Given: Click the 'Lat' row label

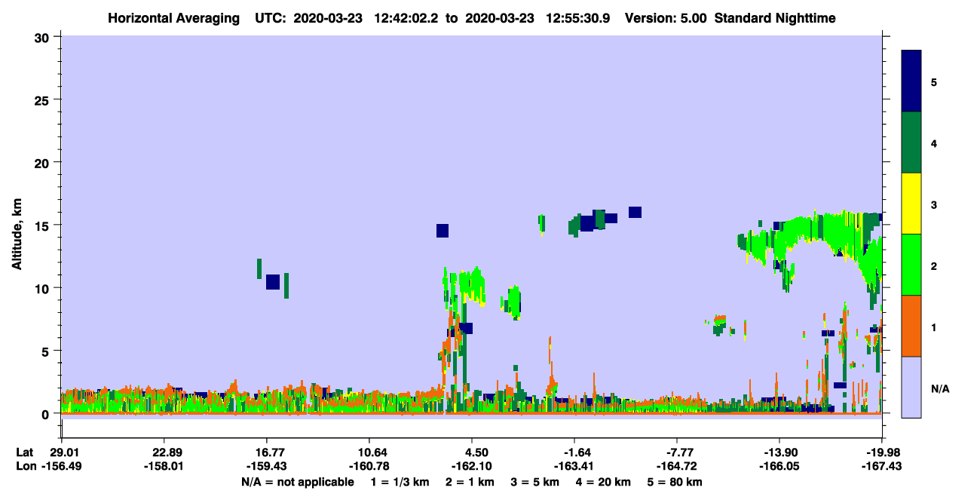Looking at the screenshot, I should click(24, 452).
